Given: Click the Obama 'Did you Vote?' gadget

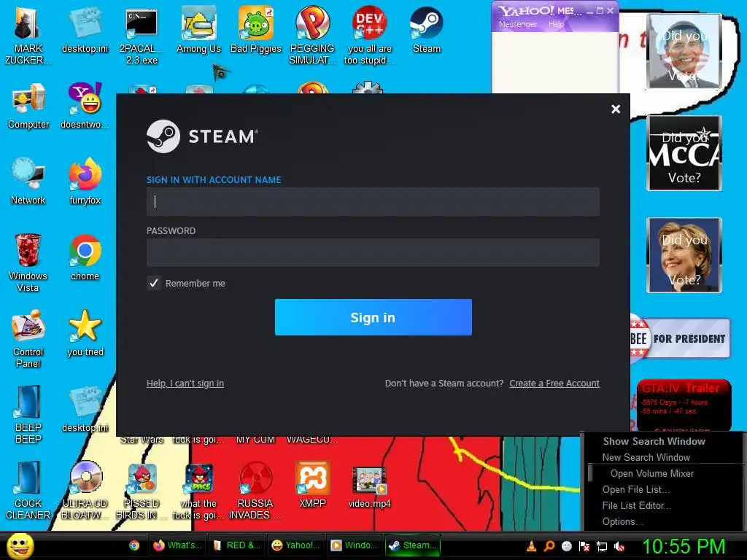Looking at the screenshot, I should 684,51.
